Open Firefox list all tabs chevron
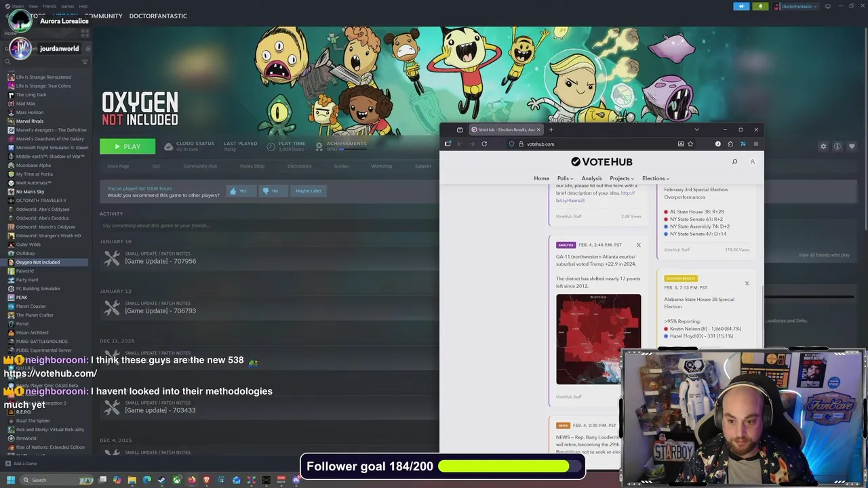Image resolution: width=868 pixels, height=488 pixels. coord(696,129)
